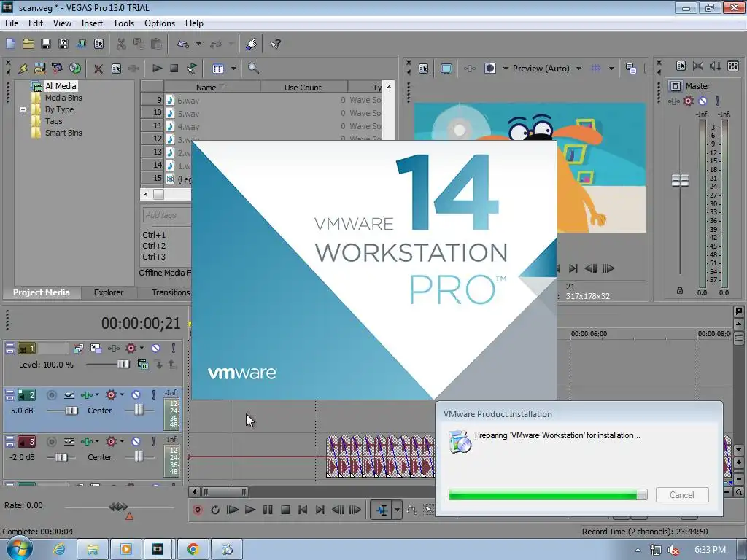Screen dimensions: 747x560
Task: Open Preview (Auto) quality dropdown
Action: point(578,69)
